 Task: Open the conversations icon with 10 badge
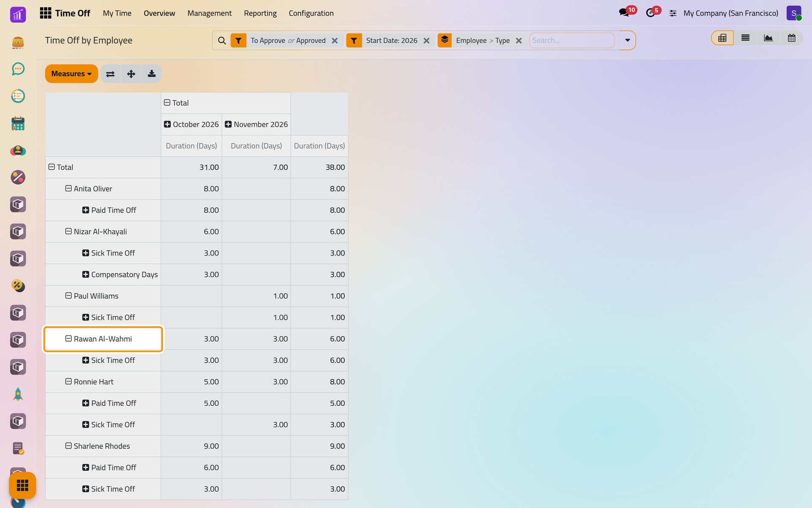click(624, 13)
